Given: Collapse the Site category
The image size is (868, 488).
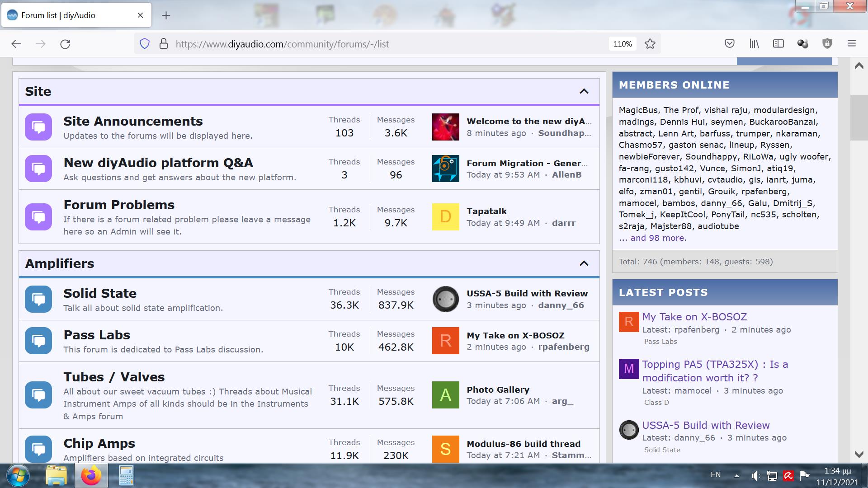Looking at the screenshot, I should (584, 91).
